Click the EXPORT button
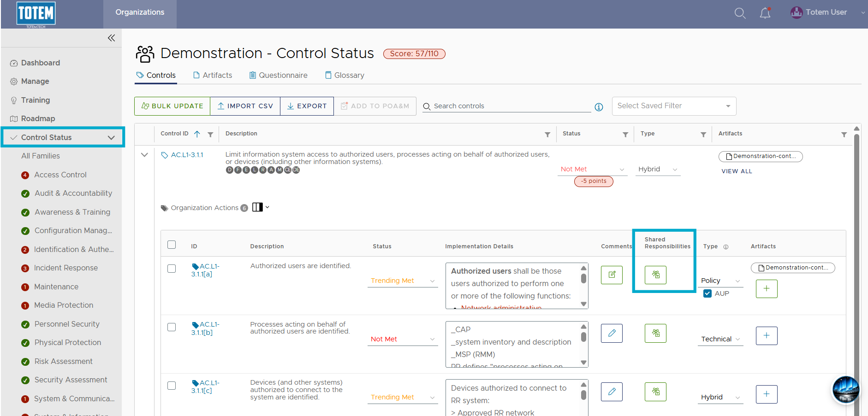868x416 pixels. coord(307,106)
